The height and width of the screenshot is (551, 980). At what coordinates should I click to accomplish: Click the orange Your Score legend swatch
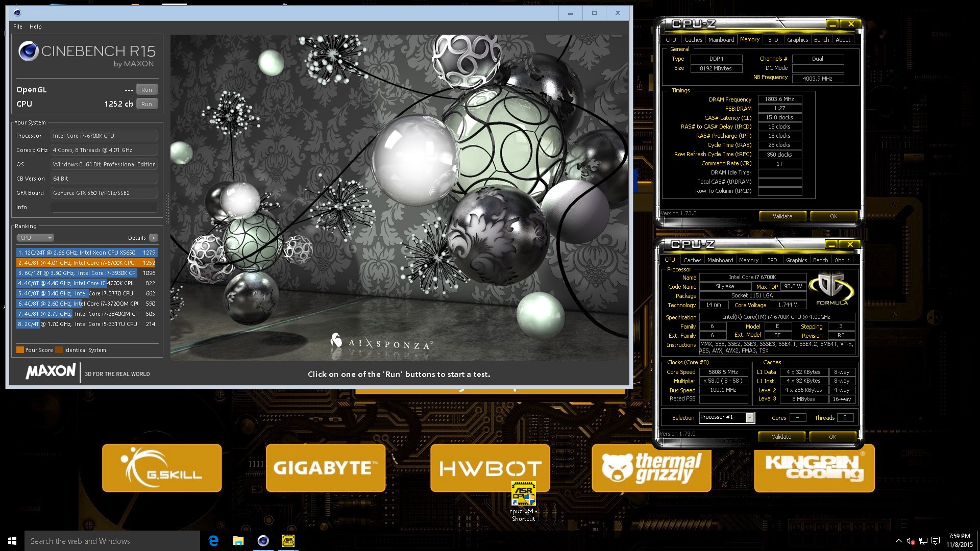20,350
